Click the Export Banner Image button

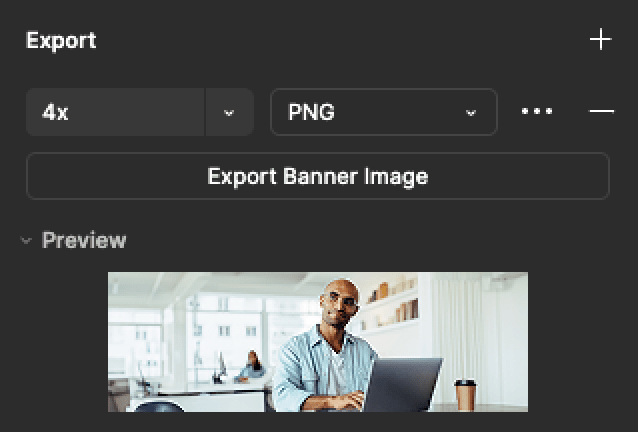[x=317, y=177]
